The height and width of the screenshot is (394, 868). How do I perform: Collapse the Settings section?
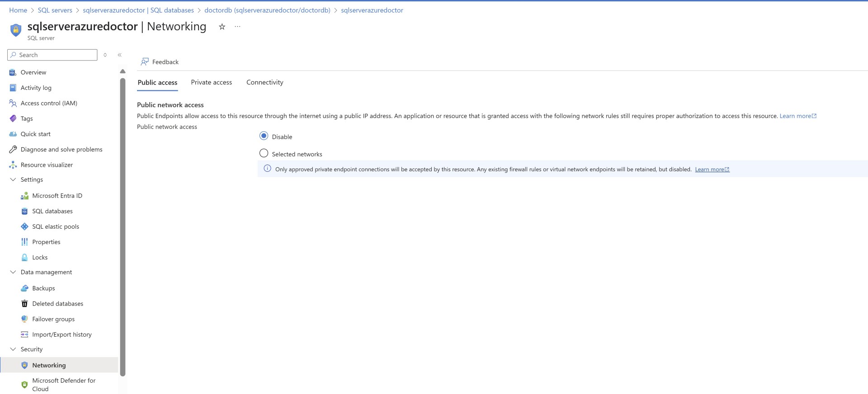point(13,179)
